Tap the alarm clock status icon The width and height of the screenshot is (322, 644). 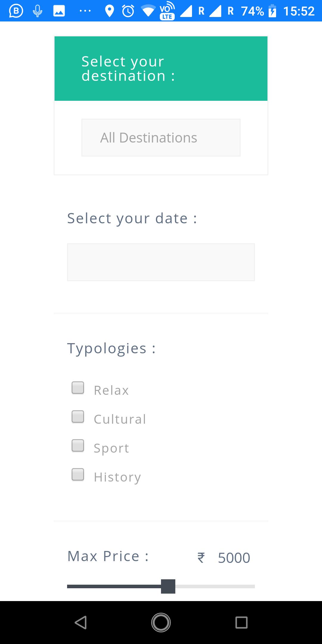[x=128, y=11]
